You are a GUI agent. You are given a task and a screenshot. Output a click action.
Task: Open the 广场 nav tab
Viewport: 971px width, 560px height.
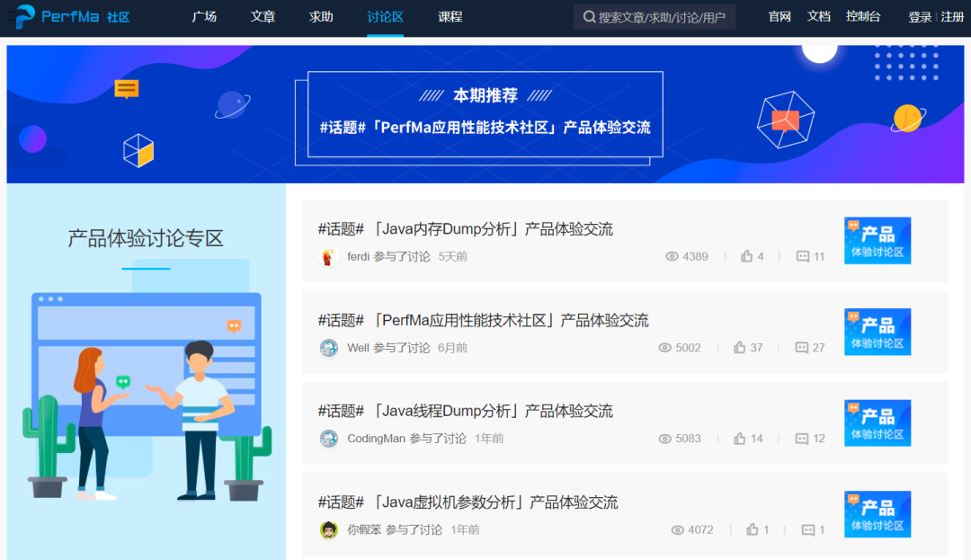pos(204,17)
